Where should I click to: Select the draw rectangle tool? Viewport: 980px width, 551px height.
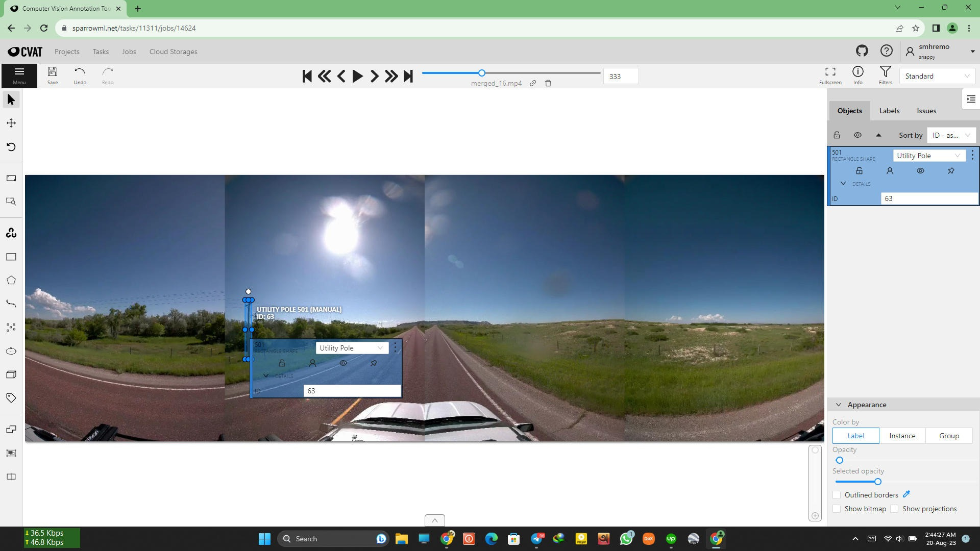click(11, 257)
